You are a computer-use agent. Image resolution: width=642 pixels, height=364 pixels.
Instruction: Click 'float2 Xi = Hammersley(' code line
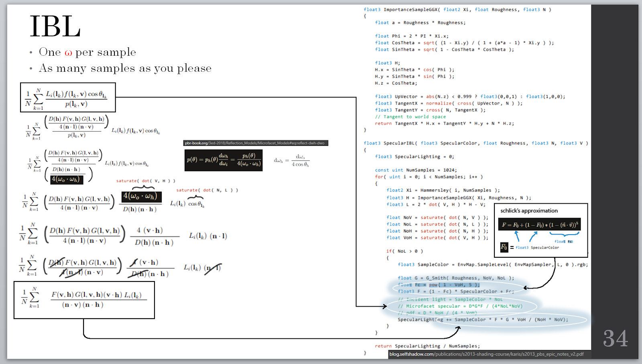point(443,190)
